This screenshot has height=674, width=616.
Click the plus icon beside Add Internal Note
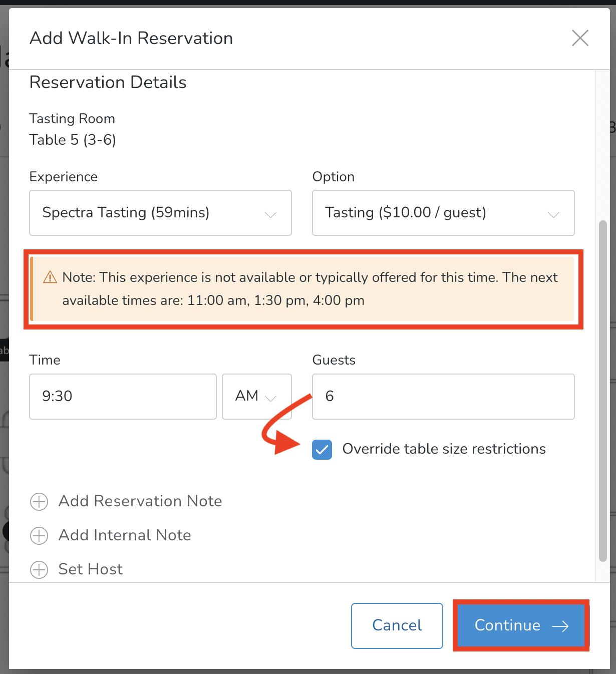pos(39,535)
